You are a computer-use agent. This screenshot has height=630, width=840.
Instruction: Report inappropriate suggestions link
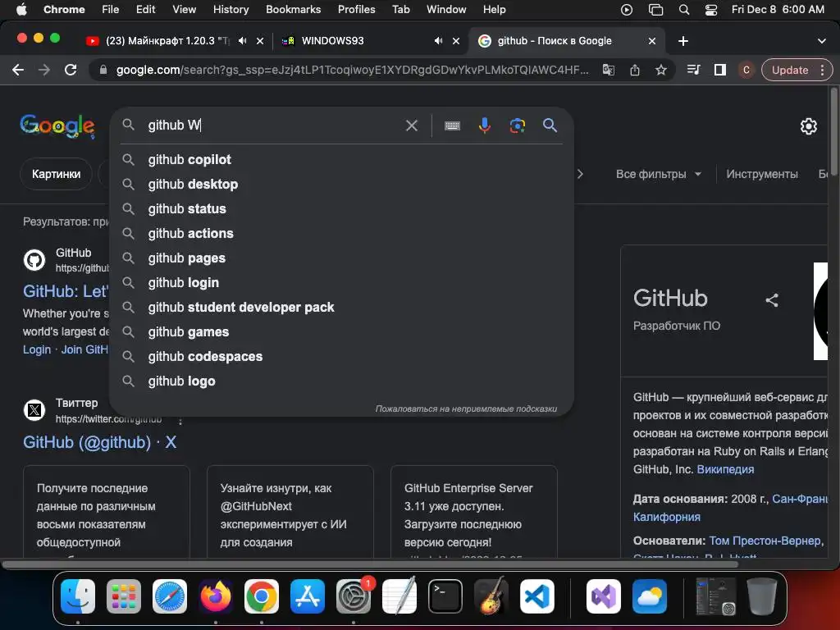pyautogui.click(x=466, y=409)
